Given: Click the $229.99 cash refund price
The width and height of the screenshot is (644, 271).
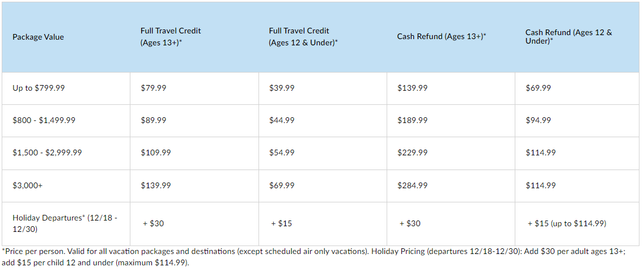Looking at the screenshot, I should tap(412, 153).
